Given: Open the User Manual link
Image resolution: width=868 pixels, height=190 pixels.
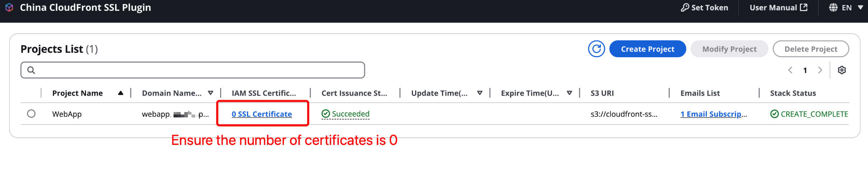Looking at the screenshot, I should pyautogui.click(x=778, y=8).
